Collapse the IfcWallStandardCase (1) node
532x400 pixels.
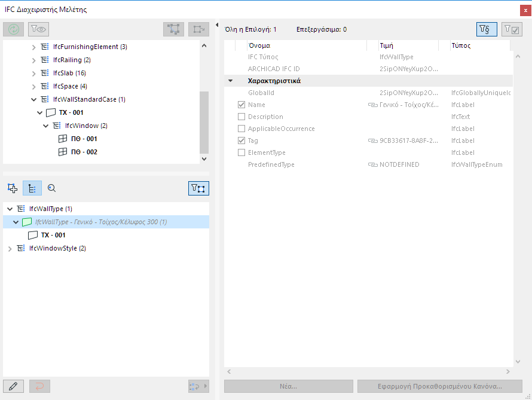coord(33,99)
